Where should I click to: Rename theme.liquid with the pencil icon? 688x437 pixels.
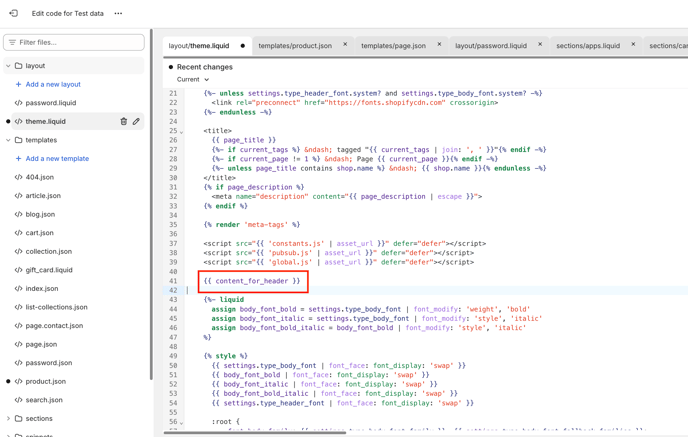pos(136,121)
